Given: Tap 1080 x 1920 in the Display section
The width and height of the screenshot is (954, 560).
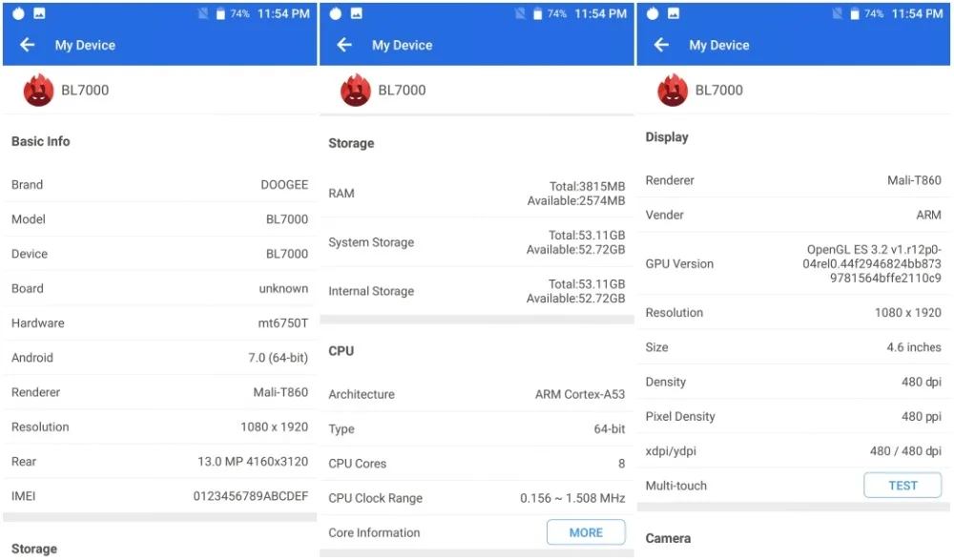Looking at the screenshot, I should 908,312.
